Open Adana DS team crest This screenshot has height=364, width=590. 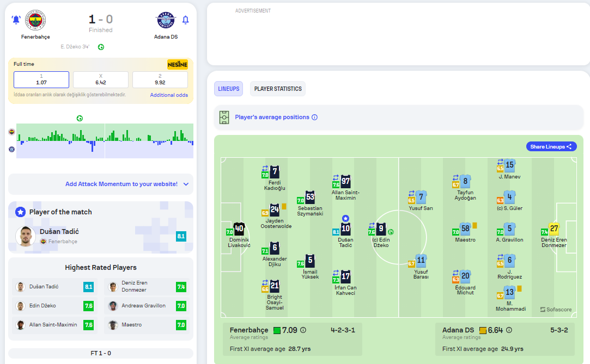click(x=166, y=20)
